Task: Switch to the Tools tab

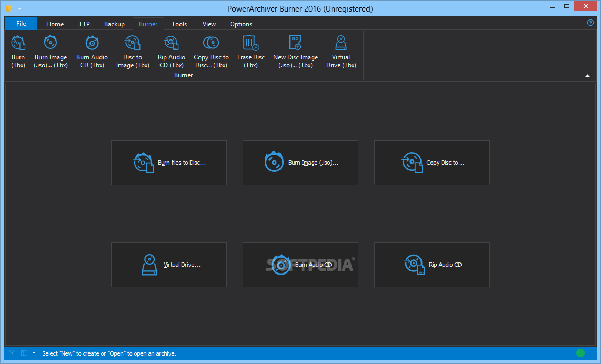Action: (x=179, y=24)
